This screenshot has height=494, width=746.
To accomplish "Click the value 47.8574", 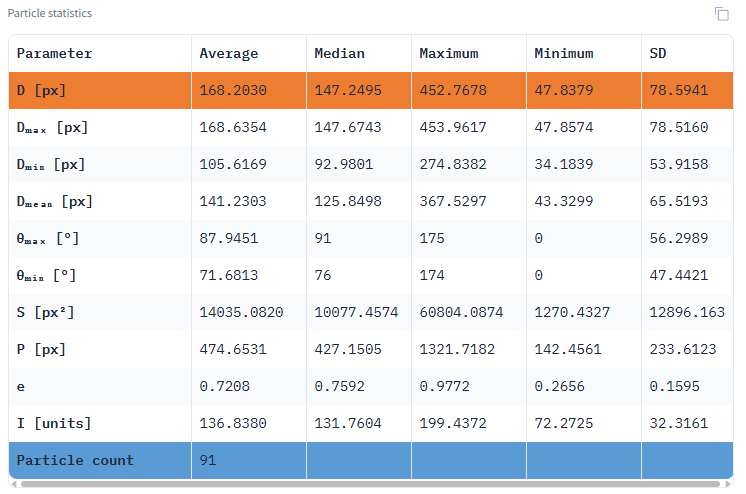I will point(564,128).
